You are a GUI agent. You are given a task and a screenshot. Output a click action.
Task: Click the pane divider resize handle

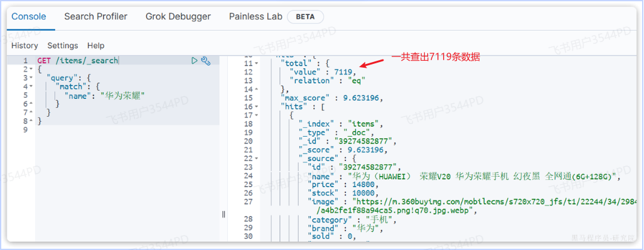(x=223, y=214)
